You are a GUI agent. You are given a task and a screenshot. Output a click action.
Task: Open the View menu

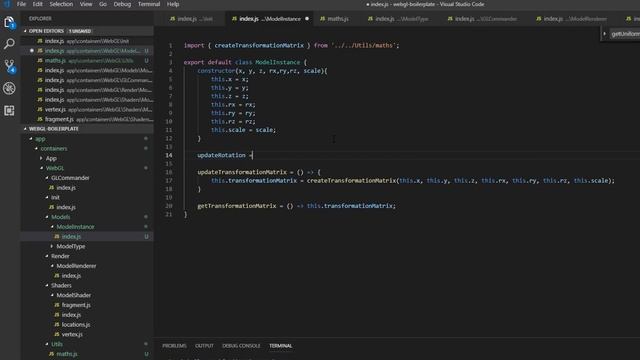click(x=86, y=4)
